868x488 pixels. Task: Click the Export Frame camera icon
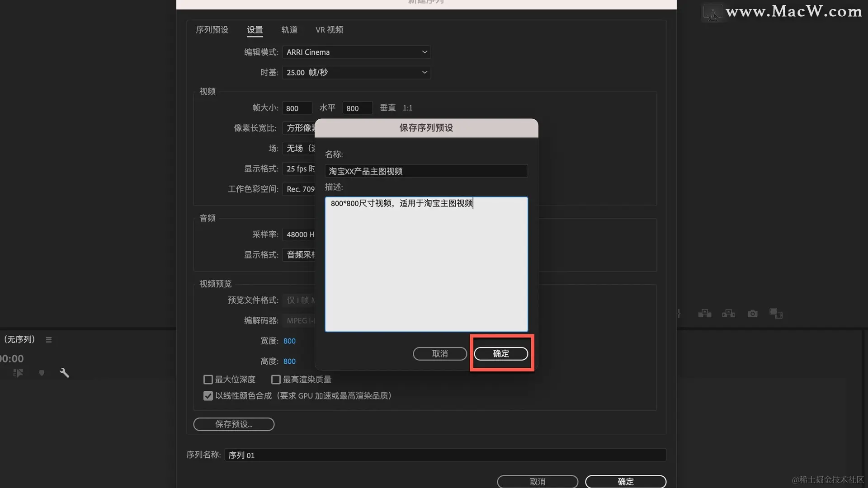tap(752, 314)
